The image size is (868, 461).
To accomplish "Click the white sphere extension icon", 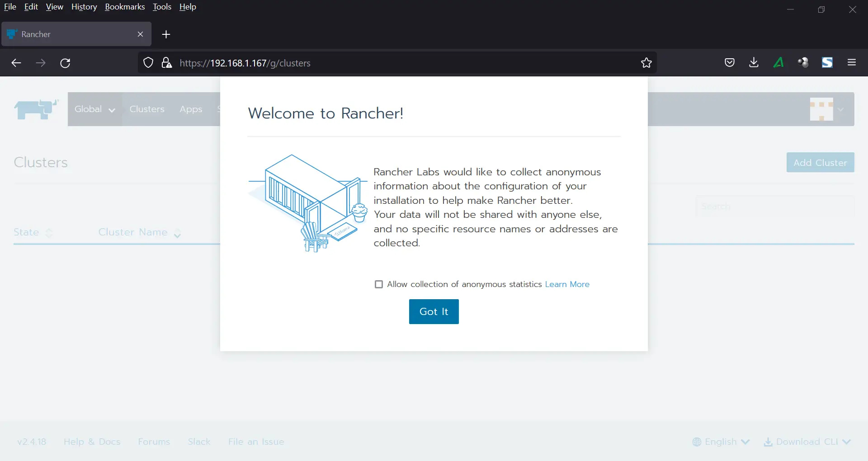I will pos(803,62).
